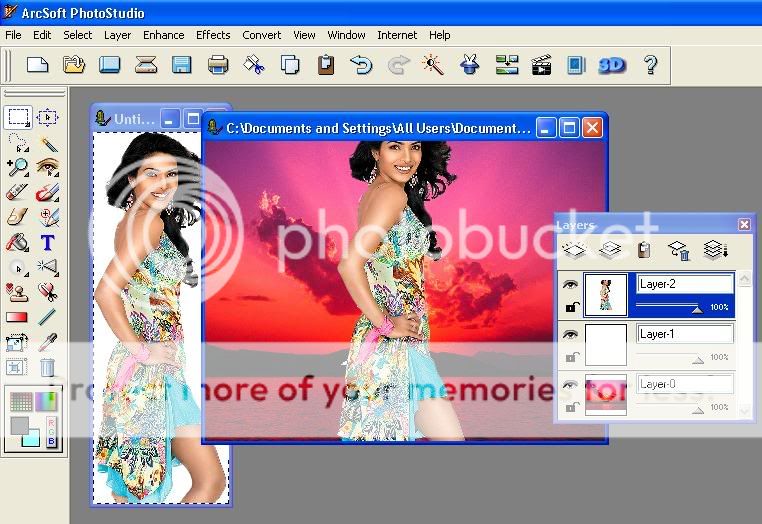The width and height of the screenshot is (762, 524).
Task: Select the Eyedropper color picker tool
Action: coord(47,342)
